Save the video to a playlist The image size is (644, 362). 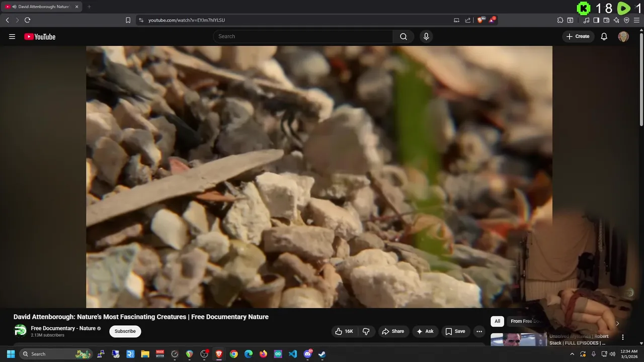click(x=455, y=331)
